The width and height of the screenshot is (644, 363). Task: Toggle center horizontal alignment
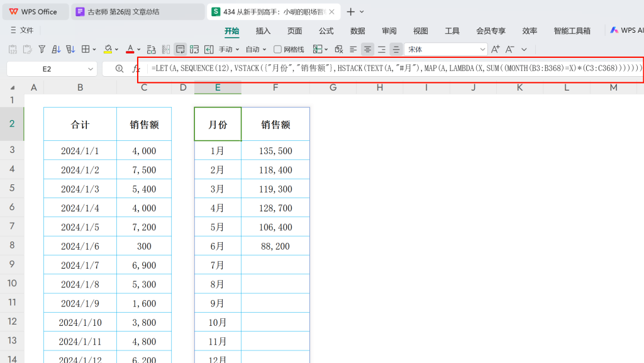(367, 49)
